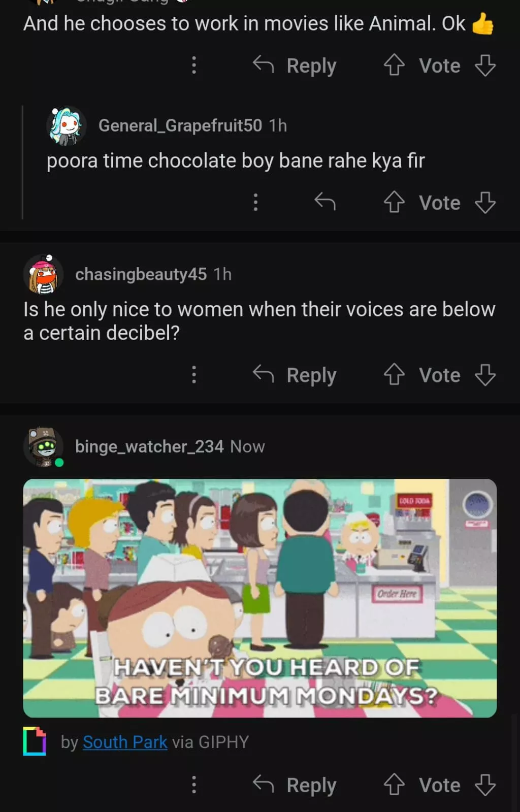Downvote the Animal movies comment
The width and height of the screenshot is (520, 812).
[x=485, y=65]
